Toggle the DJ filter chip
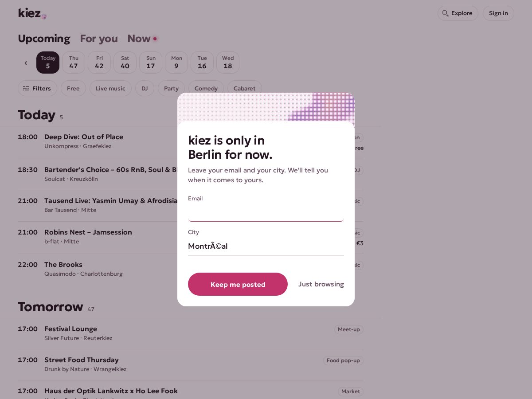The image size is (532, 399). (x=145, y=88)
